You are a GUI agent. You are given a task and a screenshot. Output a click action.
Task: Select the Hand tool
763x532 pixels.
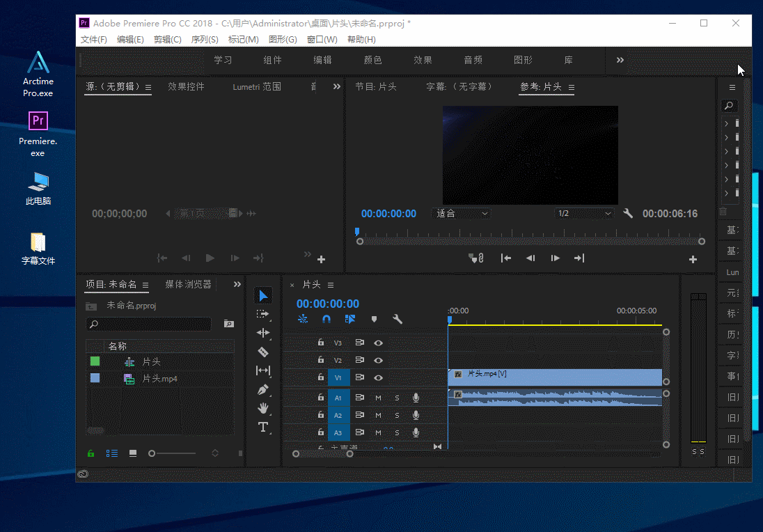263,408
